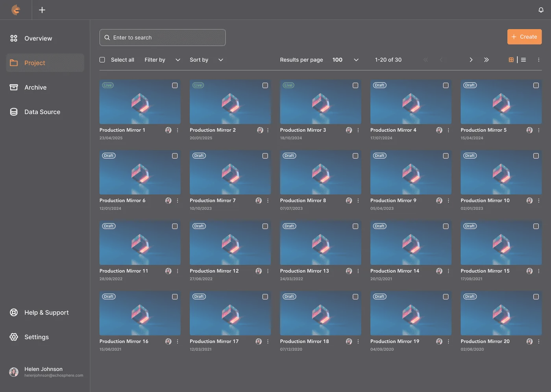Open Production Mirror 8 options menu

pyautogui.click(x=358, y=201)
